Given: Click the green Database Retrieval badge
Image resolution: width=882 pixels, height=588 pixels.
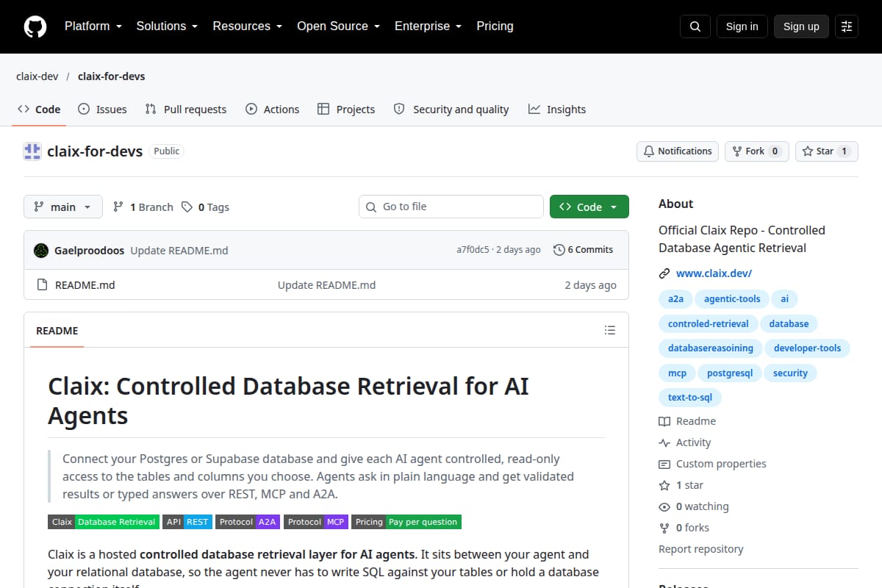Looking at the screenshot, I should pyautogui.click(x=118, y=522).
